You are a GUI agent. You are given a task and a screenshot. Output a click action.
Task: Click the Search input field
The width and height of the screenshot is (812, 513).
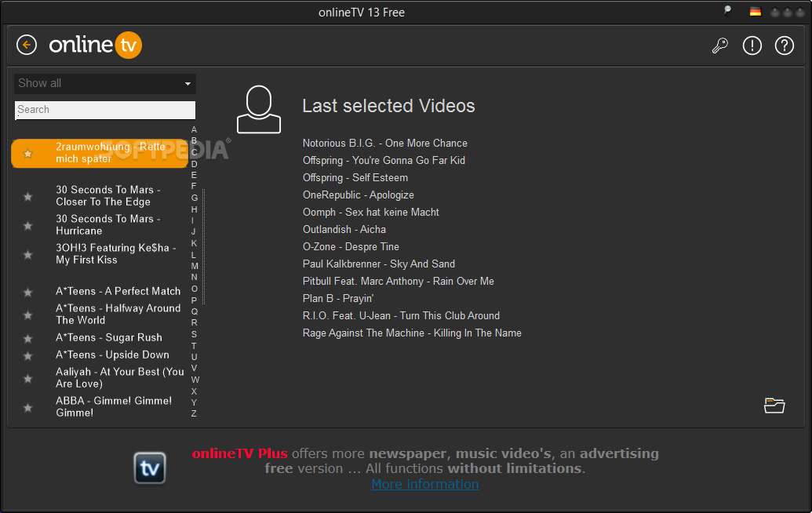pyautogui.click(x=104, y=110)
